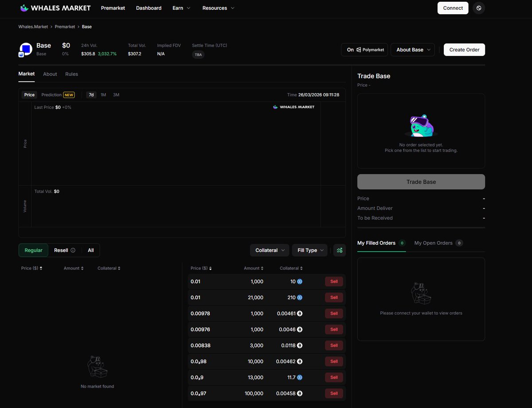
Task: Click the Whales Market logo
Action: 55,8
